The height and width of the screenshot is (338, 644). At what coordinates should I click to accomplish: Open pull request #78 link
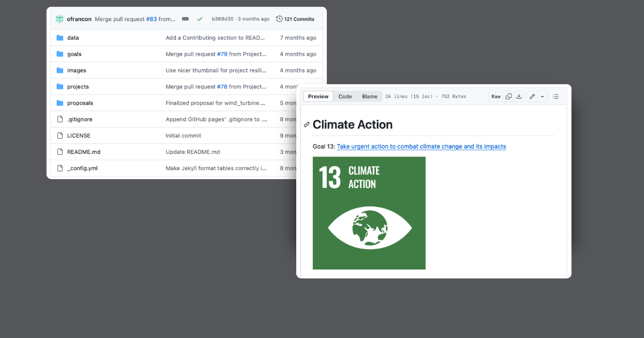pos(222,87)
